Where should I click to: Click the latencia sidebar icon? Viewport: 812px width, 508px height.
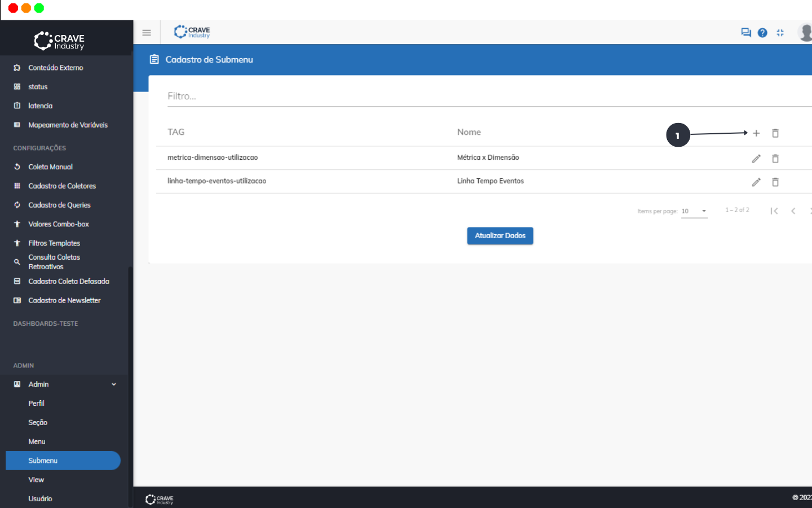pos(17,106)
